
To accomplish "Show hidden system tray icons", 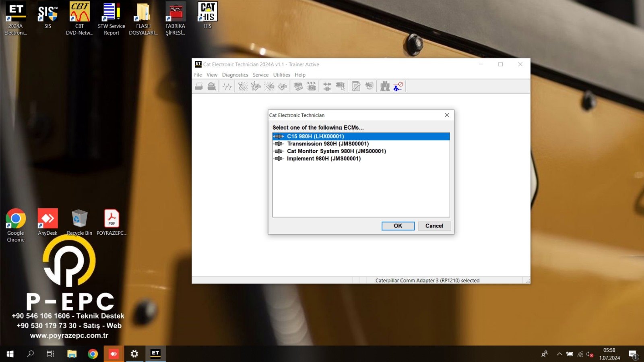I will coord(559,354).
